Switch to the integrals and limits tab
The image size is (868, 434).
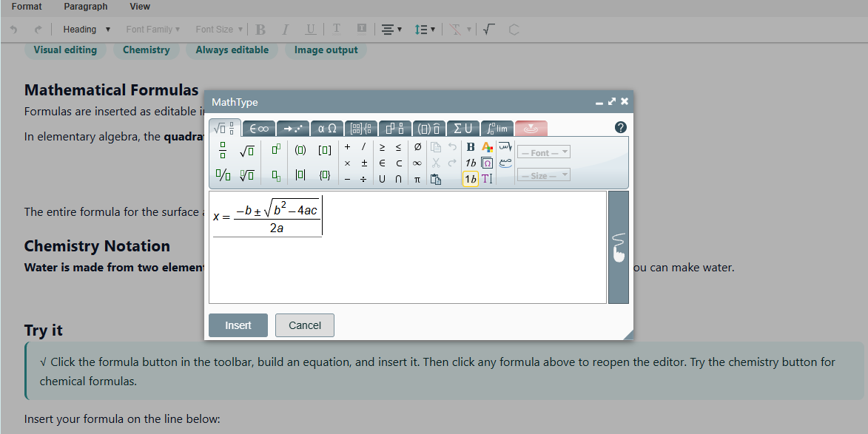tap(497, 128)
